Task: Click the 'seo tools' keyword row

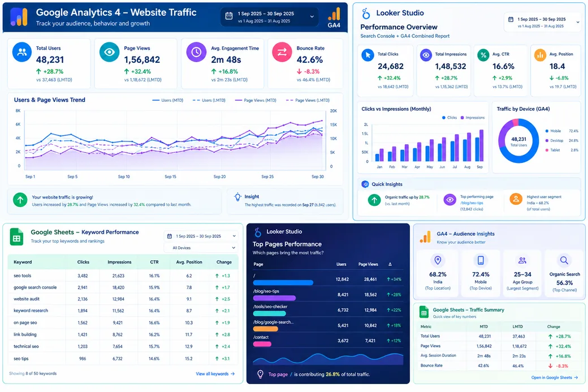Action: coord(123,275)
